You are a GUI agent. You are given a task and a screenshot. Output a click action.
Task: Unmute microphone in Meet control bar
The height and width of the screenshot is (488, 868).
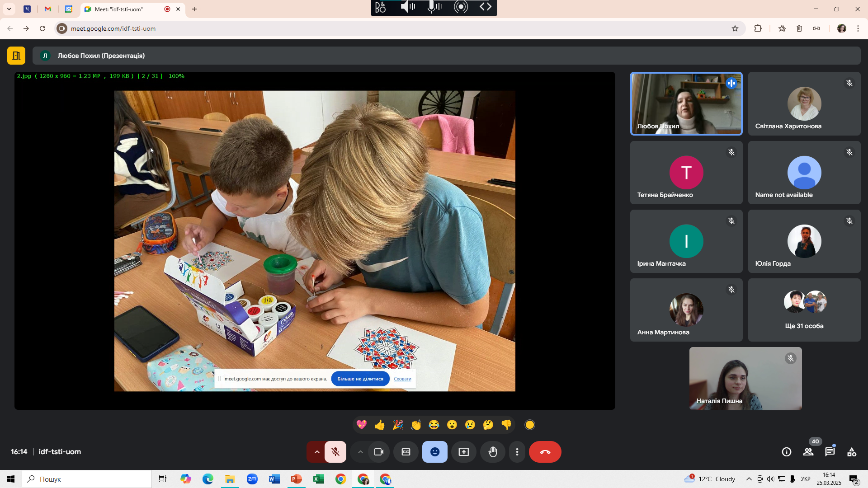coord(335,452)
